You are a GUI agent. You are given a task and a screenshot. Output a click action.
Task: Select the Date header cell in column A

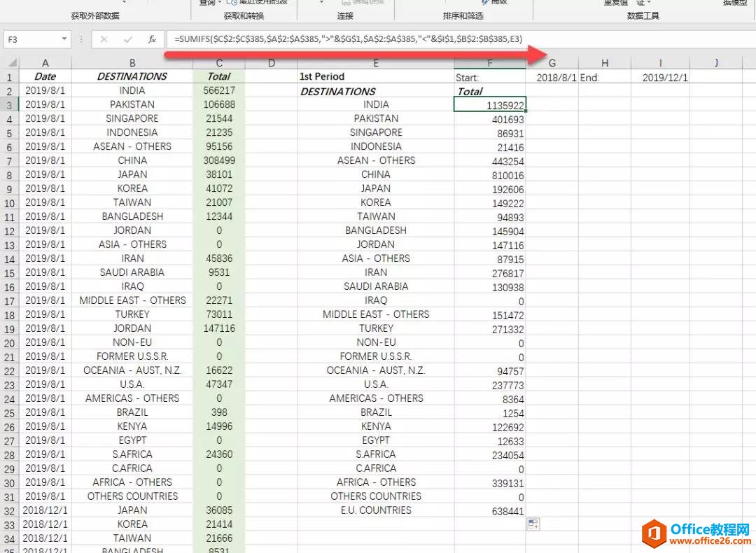(45, 76)
